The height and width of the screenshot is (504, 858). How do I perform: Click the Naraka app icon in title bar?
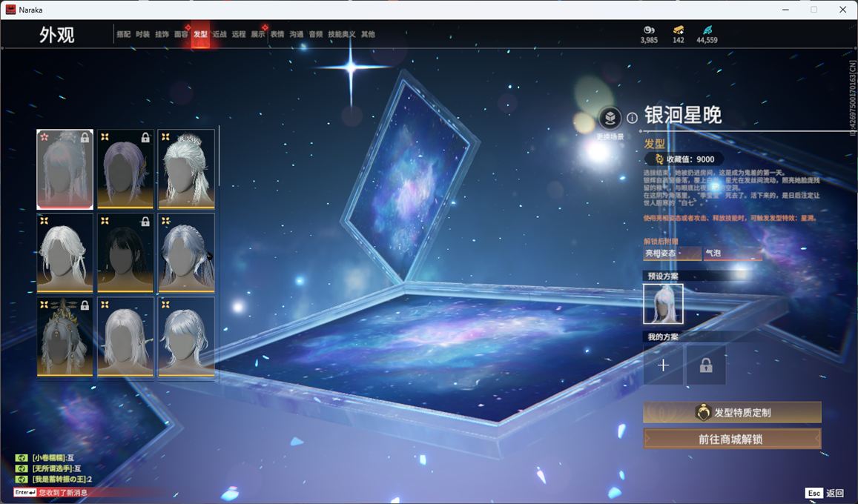pyautogui.click(x=11, y=10)
